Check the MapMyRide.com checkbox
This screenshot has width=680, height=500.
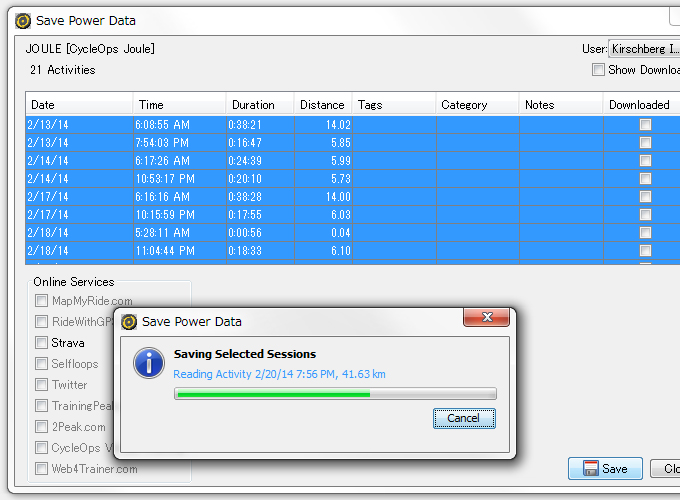point(42,301)
